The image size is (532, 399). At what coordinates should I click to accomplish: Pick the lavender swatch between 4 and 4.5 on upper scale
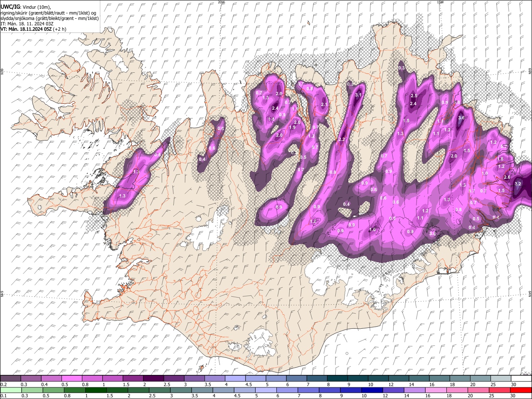(235, 379)
